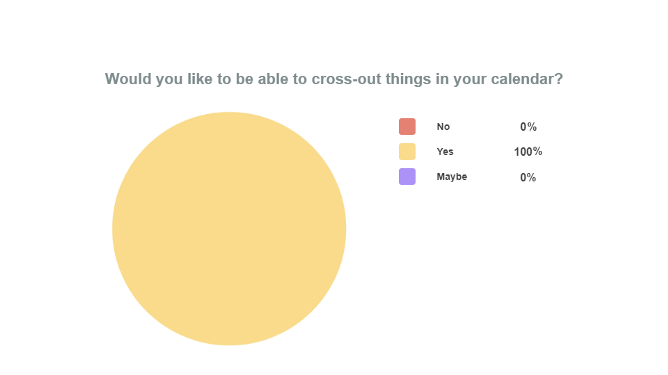Click 'cross-out' in the chart title
668x375 pixels.
(x=346, y=79)
